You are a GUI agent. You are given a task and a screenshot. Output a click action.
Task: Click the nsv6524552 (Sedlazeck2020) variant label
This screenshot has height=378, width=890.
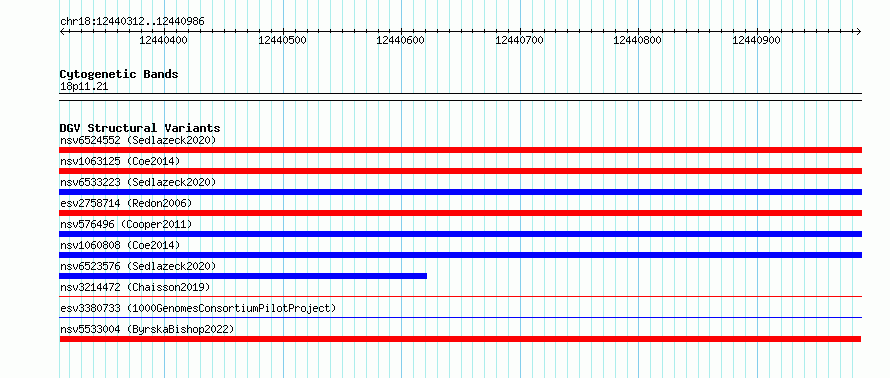click(x=138, y=140)
